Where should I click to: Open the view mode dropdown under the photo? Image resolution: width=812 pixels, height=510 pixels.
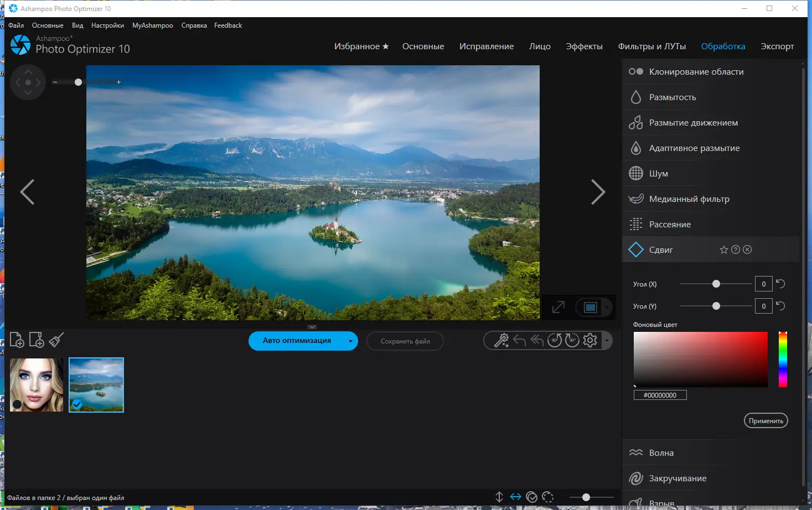(x=607, y=308)
